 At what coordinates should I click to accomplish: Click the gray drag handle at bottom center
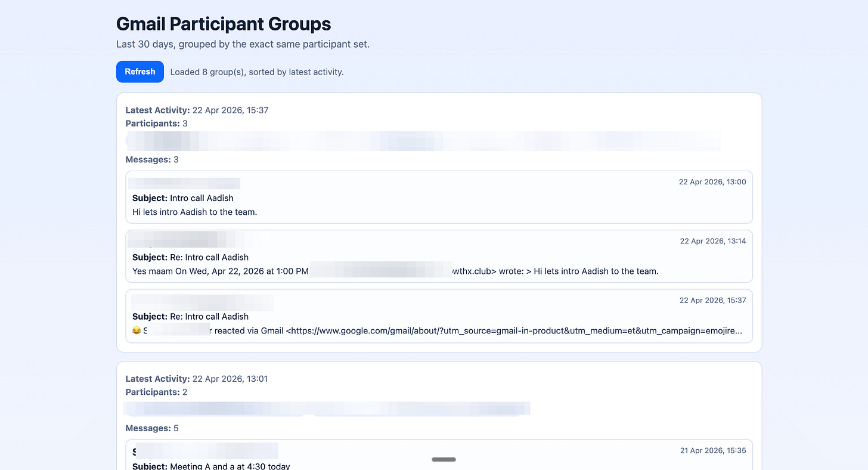(444, 459)
